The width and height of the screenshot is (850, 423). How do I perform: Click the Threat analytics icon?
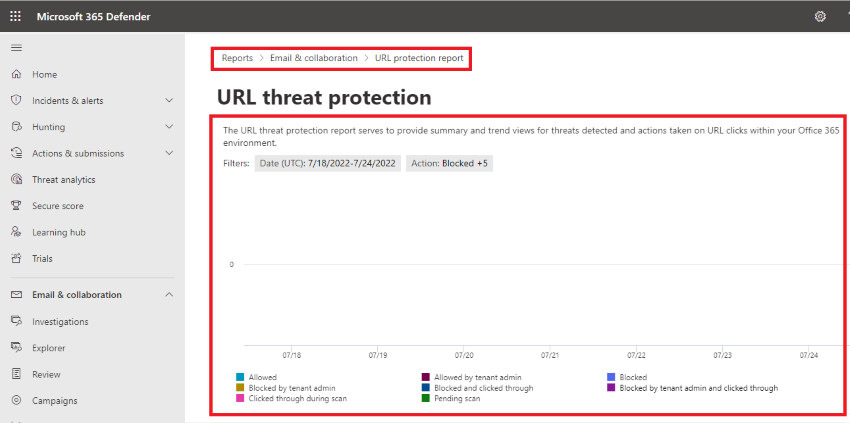click(x=16, y=180)
